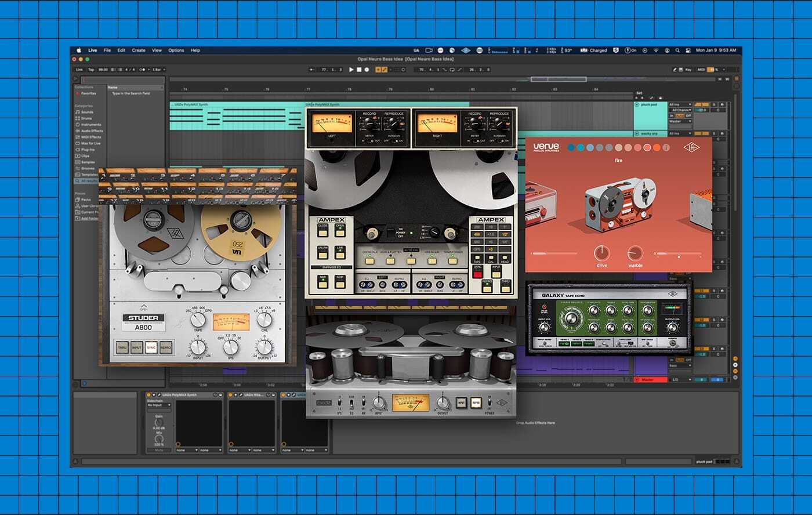The height and width of the screenshot is (515, 812).
Task: Toggle the Link button in the transport bar
Action: click(x=79, y=70)
